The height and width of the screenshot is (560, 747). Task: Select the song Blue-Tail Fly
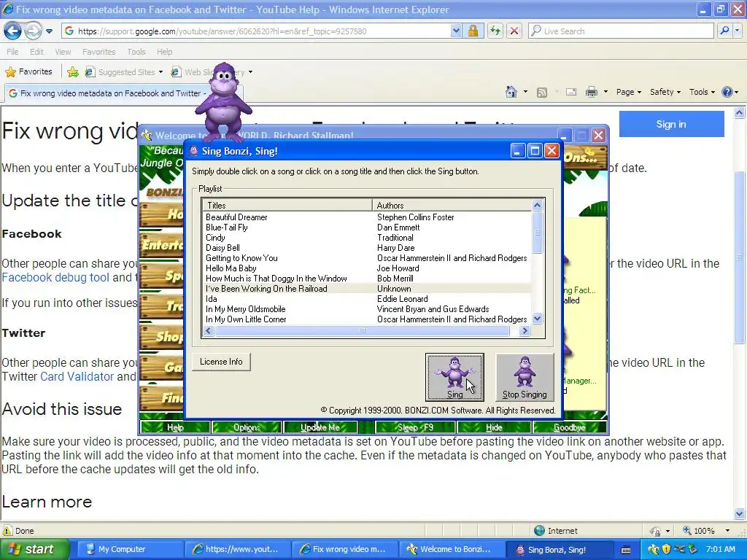tap(226, 227)
